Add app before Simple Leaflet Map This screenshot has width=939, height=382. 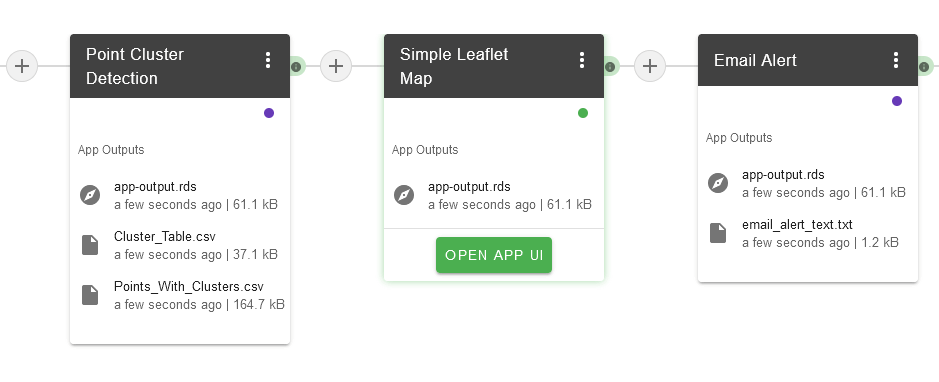tap(336, 65)
